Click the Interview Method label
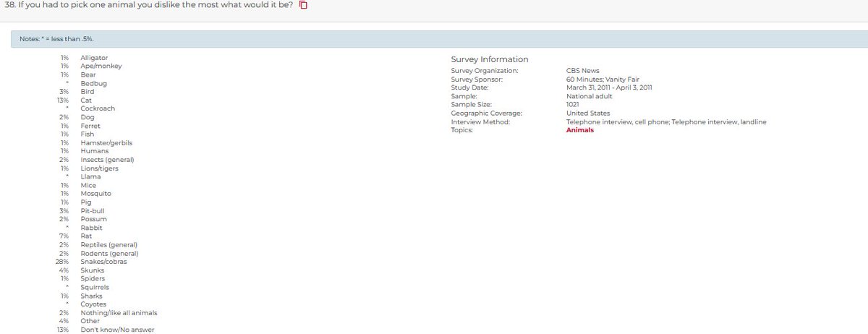 click(480, 122)
